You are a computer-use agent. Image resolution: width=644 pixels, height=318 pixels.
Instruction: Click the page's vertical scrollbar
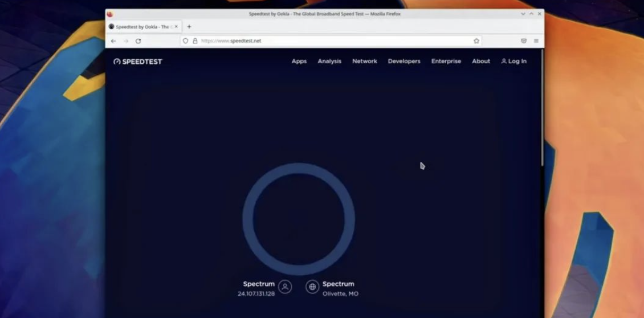542,108
